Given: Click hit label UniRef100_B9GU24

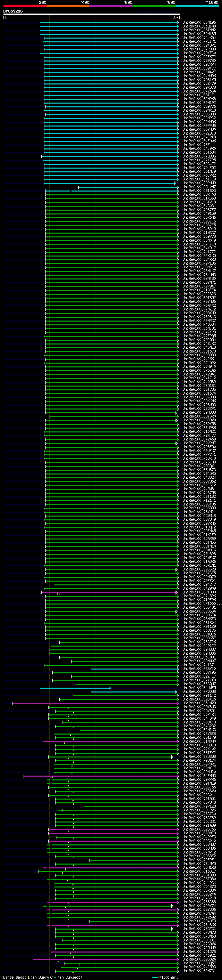Looking at the screenshot, I should pos(199,959).
